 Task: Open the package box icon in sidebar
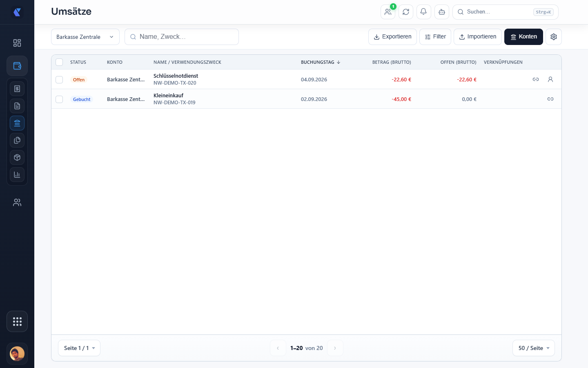coord(17,157)
